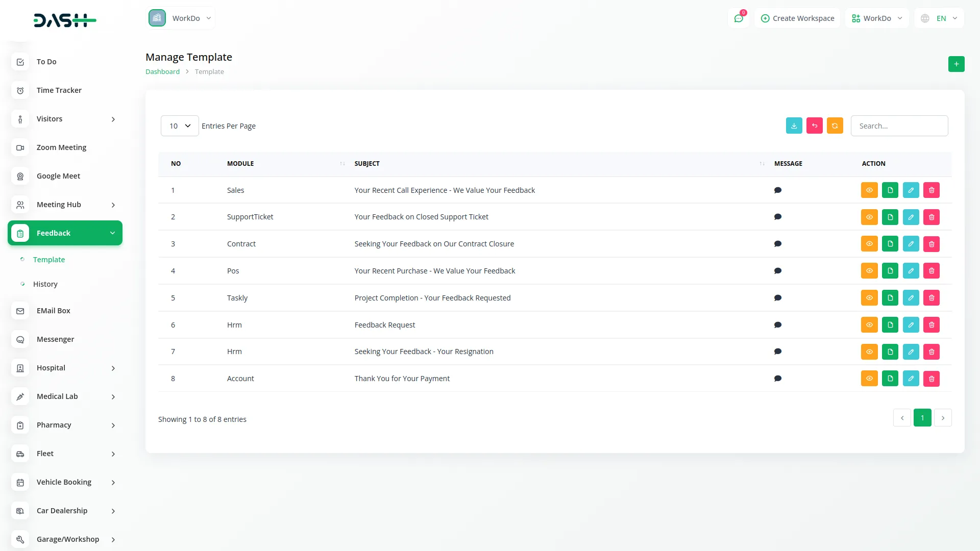
Task: Click the pink undo icon near the search bar
Action: [814, 126]
